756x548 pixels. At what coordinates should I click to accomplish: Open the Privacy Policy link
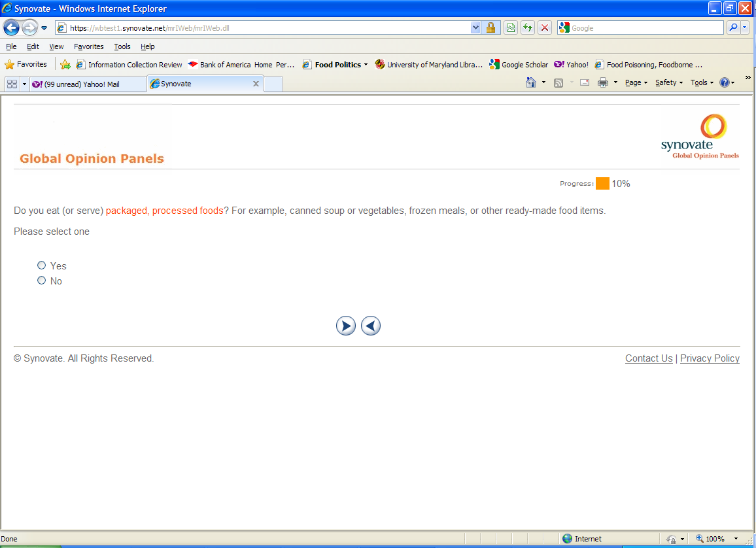coord(710,358)
